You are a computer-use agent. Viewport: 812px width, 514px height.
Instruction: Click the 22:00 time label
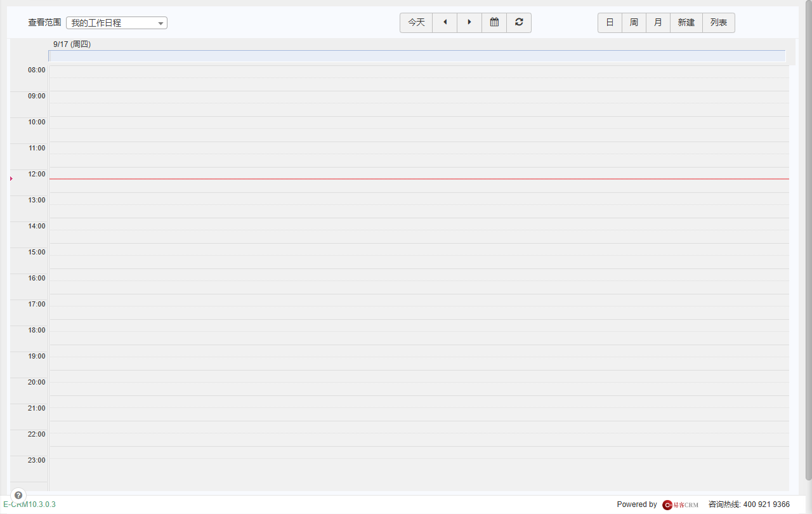[37, 434]
